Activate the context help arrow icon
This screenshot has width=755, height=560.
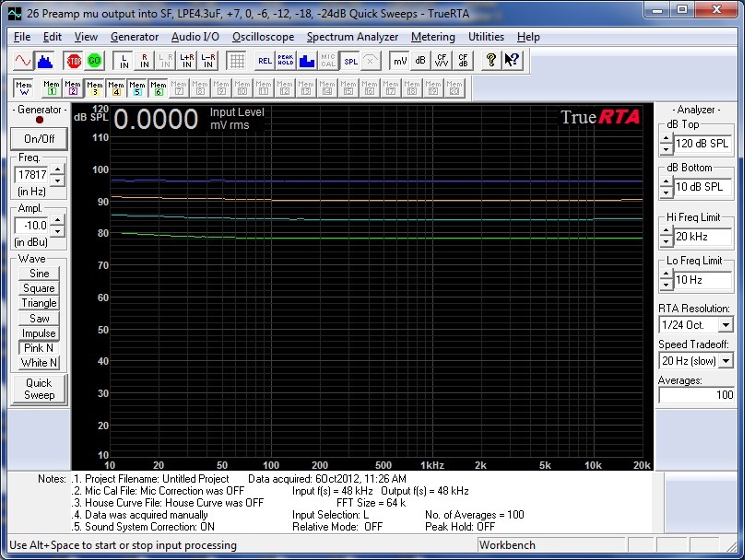[x=513, y=61]
